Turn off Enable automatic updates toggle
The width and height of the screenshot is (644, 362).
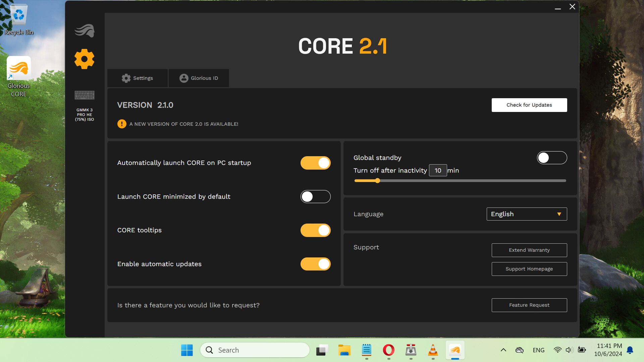click(x=315, y=264)
